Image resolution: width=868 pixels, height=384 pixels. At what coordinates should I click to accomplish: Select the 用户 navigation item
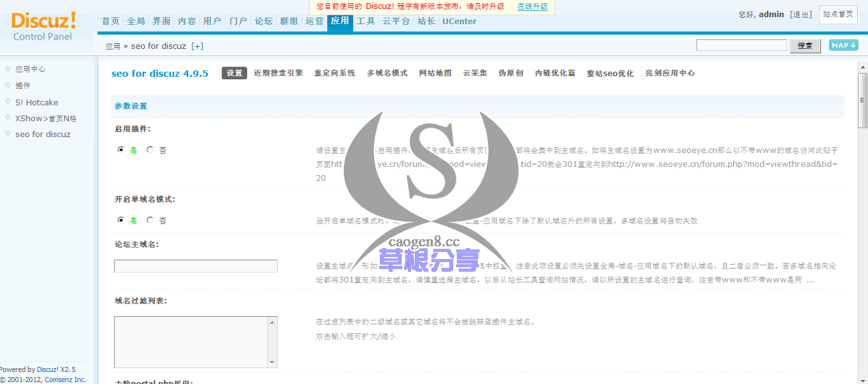pyautogui.click(x=212, y=21)
